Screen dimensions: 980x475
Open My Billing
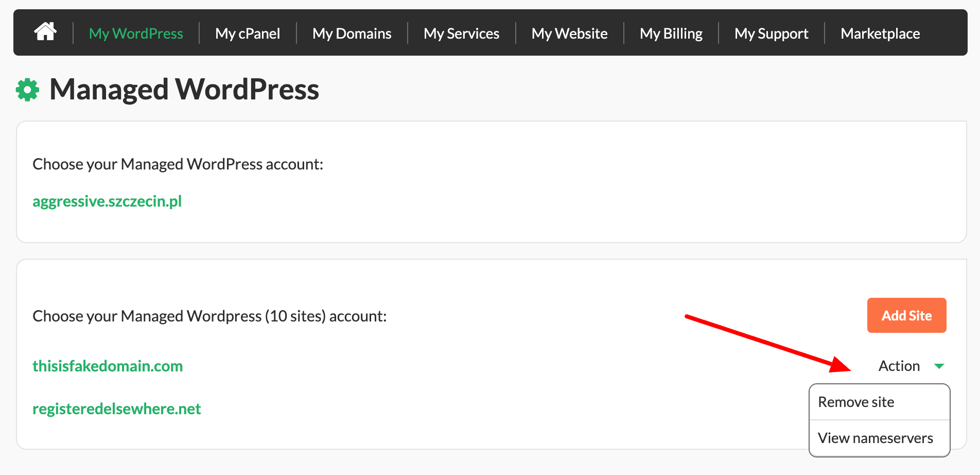point(671,33)
